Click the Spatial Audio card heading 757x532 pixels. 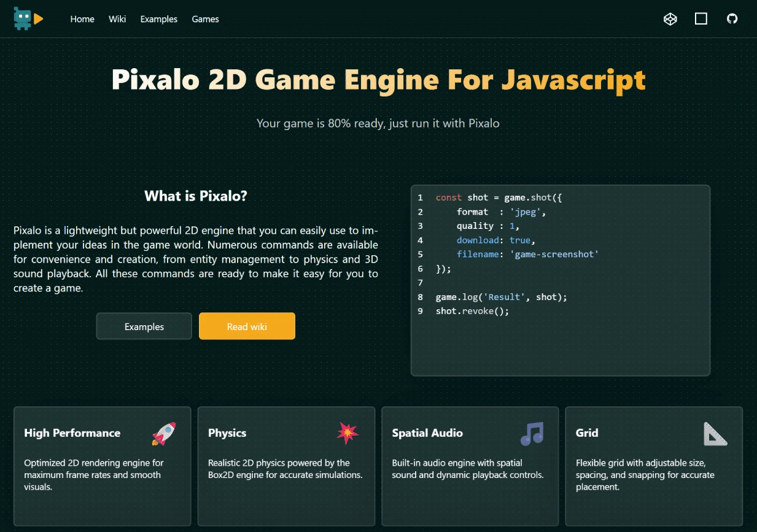point(427,433)
